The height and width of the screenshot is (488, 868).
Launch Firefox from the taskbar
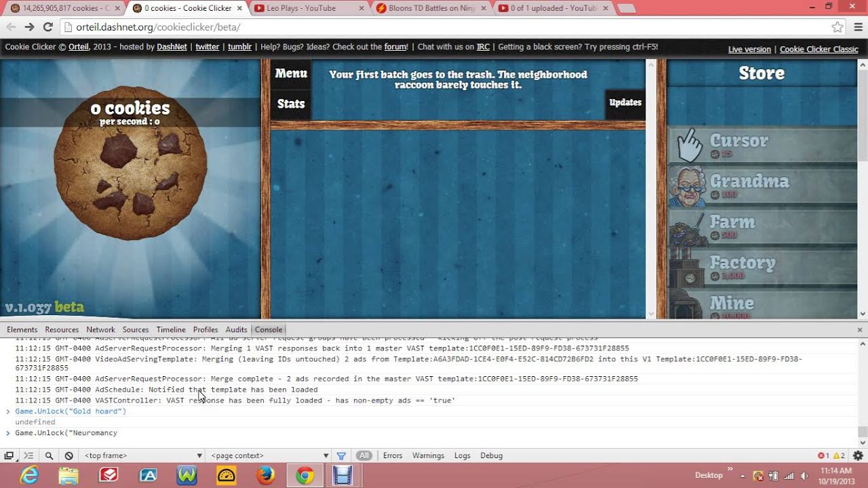coord(265,476)
